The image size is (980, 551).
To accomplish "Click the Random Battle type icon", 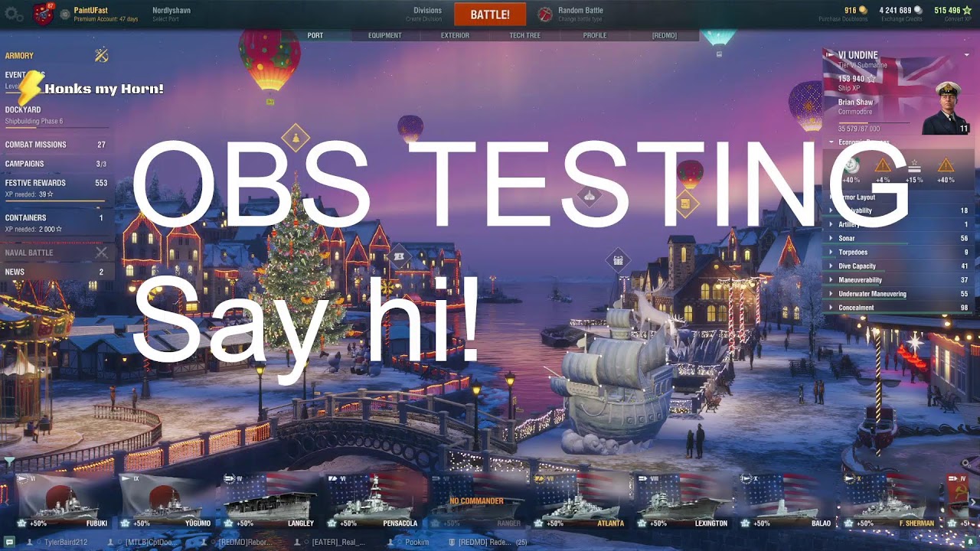I will [545, 15].
